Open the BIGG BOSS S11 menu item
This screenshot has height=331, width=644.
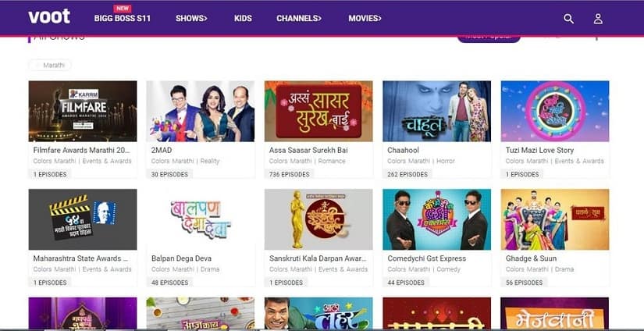click(x=123, y=19)
